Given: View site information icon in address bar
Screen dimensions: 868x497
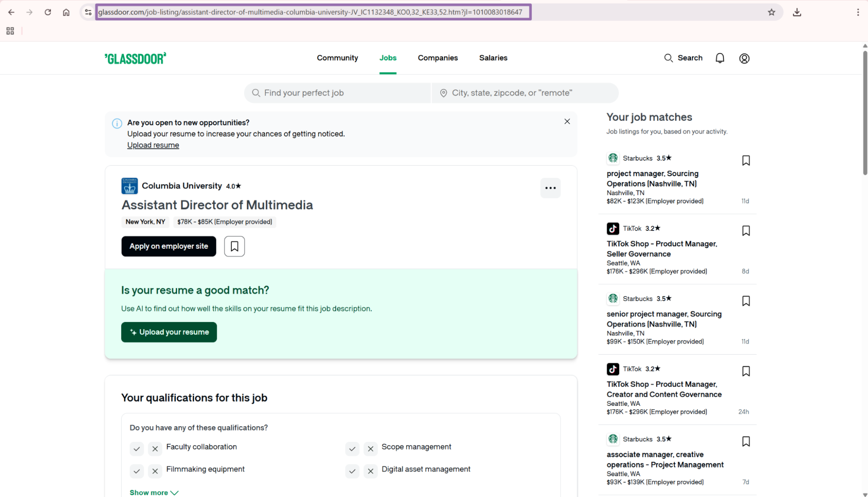Looking at the screenshot, I should tap(88, 12).
